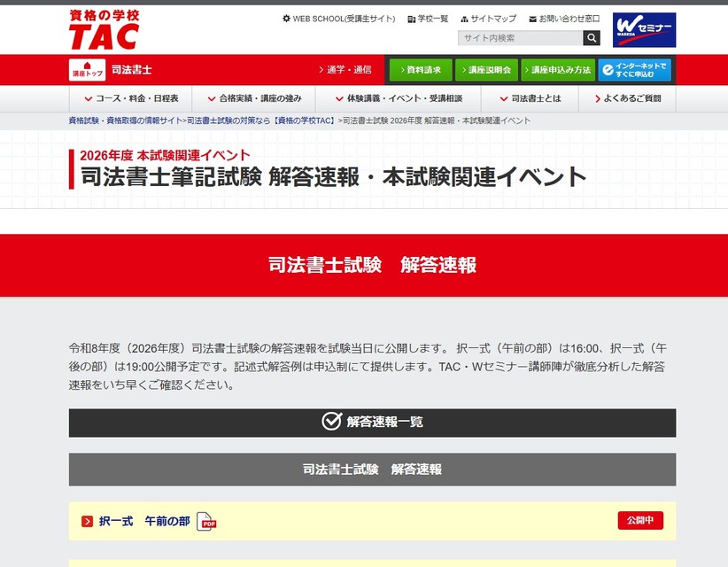The width and height of the screenshot is (728, 567).
Task: Open WEB SCHOOL(受講生サイト) link
Action: coord(344,19)
